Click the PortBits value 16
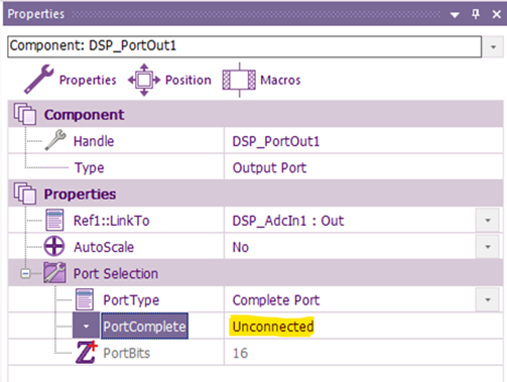The width and height of the screenshot is (507, 382). point(240,353)
